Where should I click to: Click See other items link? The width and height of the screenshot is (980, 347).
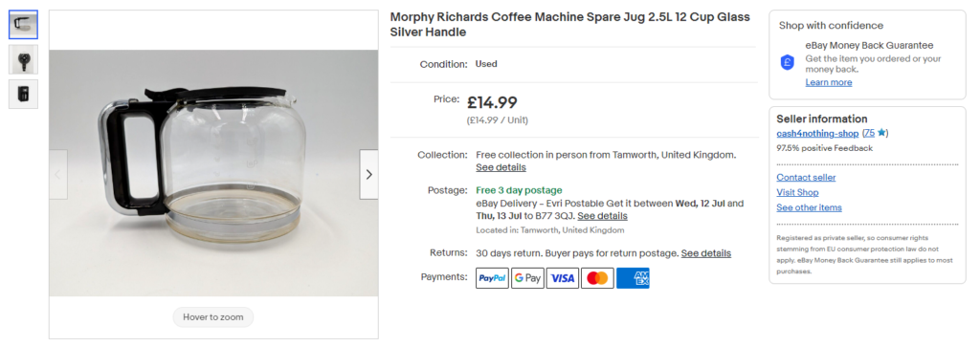[x=810, y=207]
